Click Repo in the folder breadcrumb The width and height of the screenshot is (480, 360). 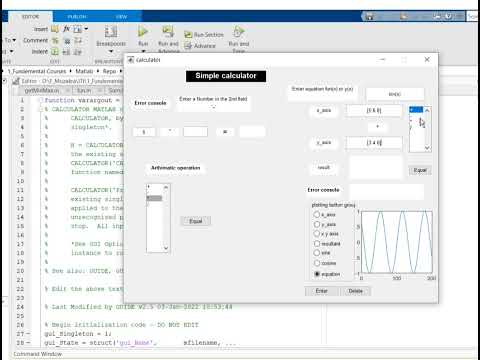(109, 71)
